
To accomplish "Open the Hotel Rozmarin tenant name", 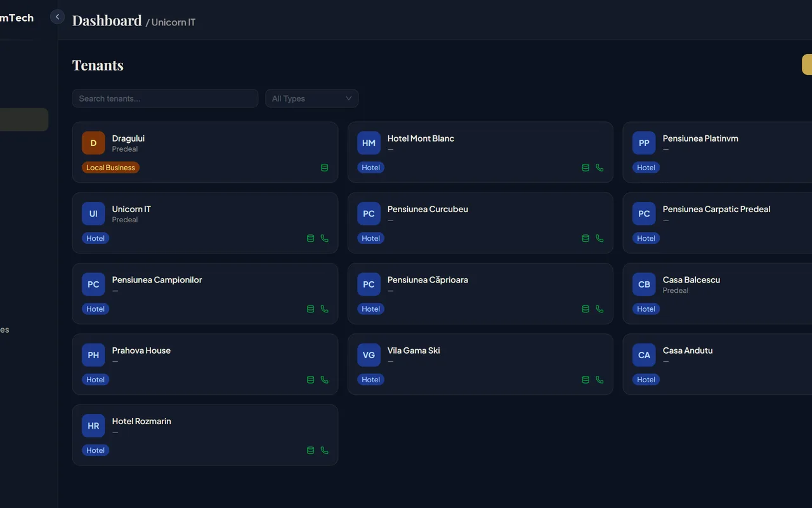I will pos(141,421).
